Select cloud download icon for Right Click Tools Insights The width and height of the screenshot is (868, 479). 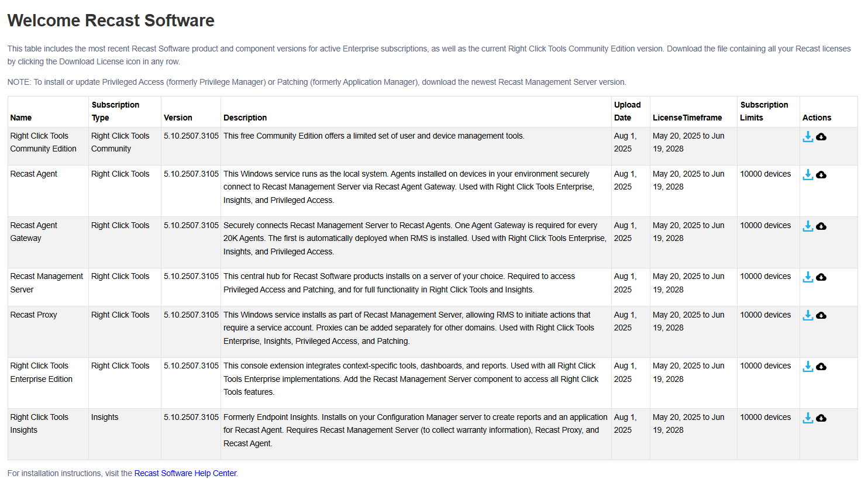point(821,418)
